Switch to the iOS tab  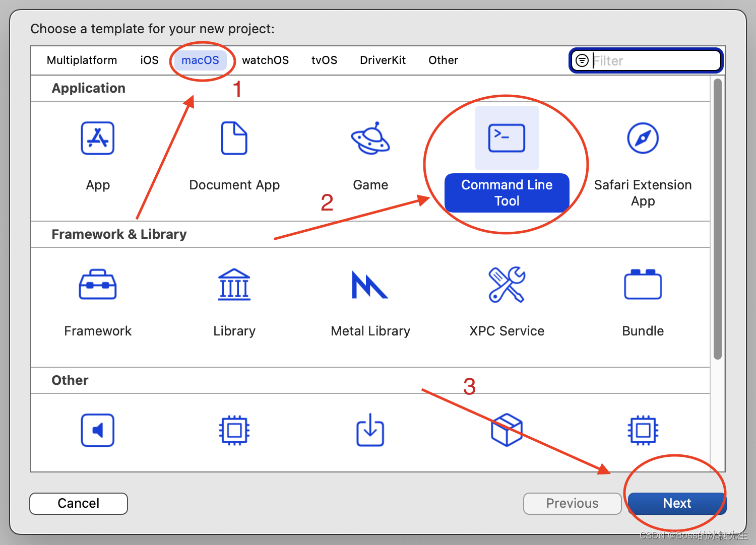(x=149, y=60)
